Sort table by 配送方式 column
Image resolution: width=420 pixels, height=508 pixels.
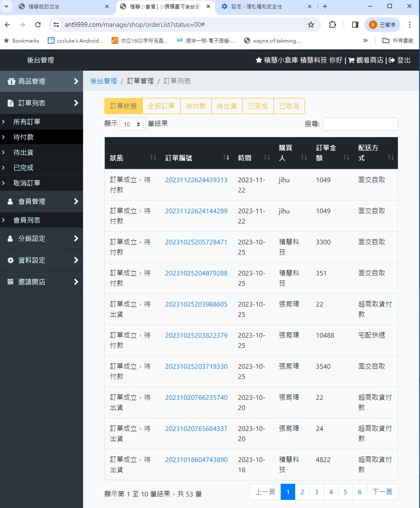tap(375, 153)
